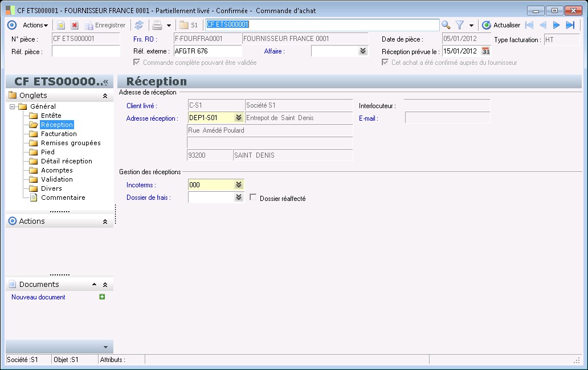The image size is (588, 370).
Task: Click the funnel filter icon
Action: pos(459,25)
